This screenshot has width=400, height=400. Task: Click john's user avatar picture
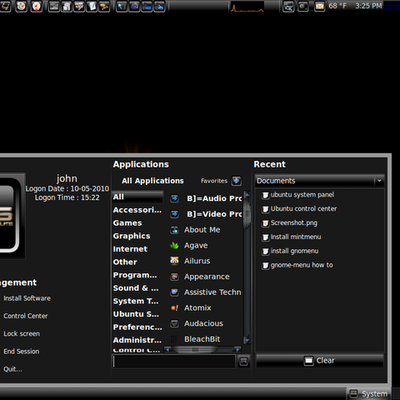pos(11,216)
